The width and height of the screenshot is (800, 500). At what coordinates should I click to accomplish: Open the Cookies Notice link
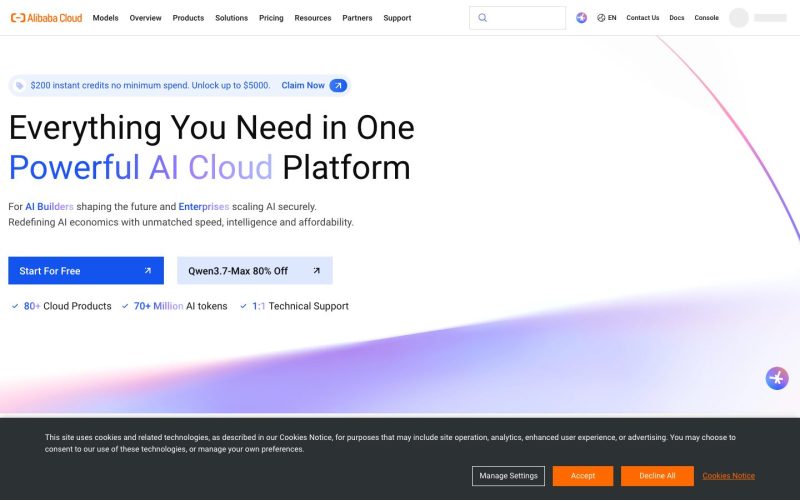pyautogui.click(x=729, y=476)
